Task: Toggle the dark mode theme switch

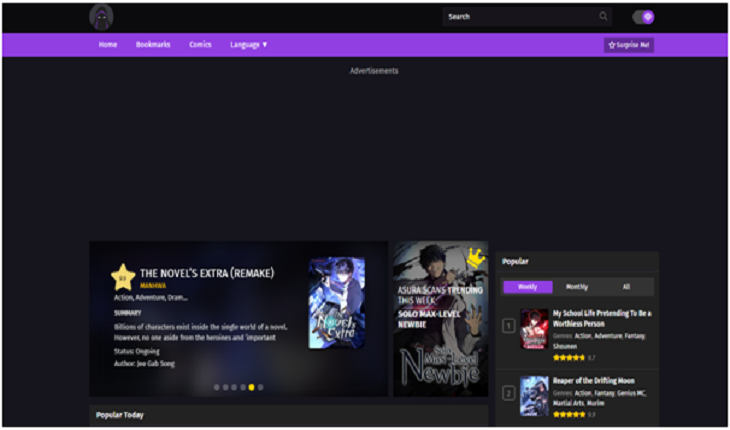Action: (643, 17)
